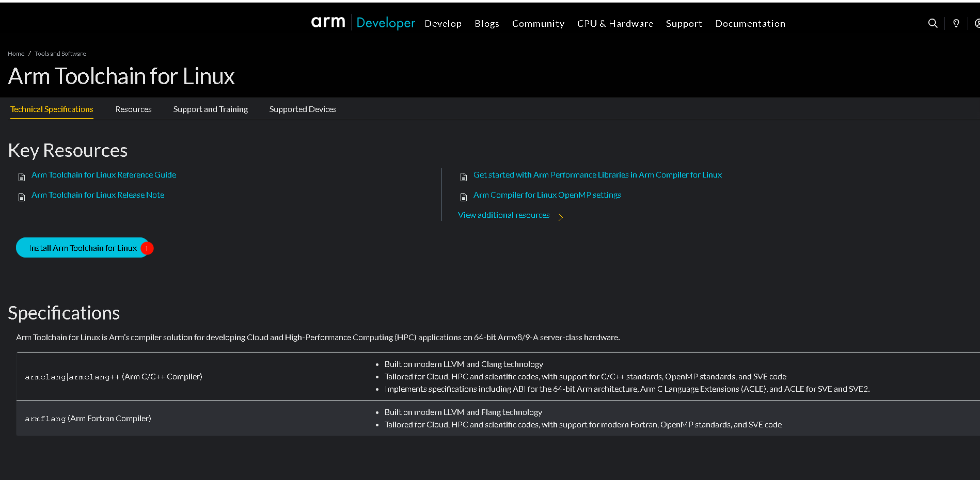Click the red notification badge on Install button

tap(147, 248)
